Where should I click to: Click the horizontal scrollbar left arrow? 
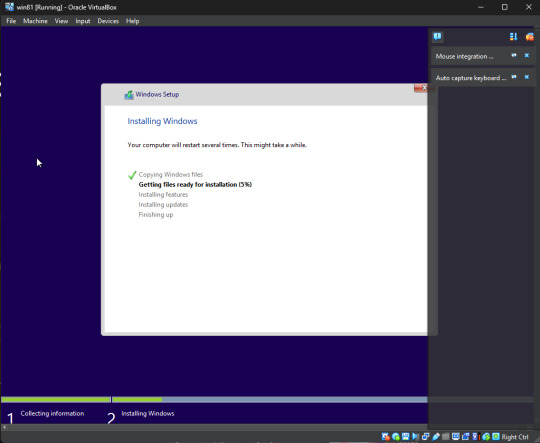click(x=4, y=427)
